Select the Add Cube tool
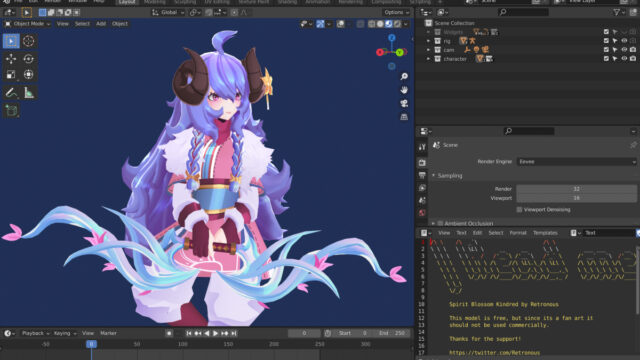This screenshot has width=640, height=360. [11, 110]
